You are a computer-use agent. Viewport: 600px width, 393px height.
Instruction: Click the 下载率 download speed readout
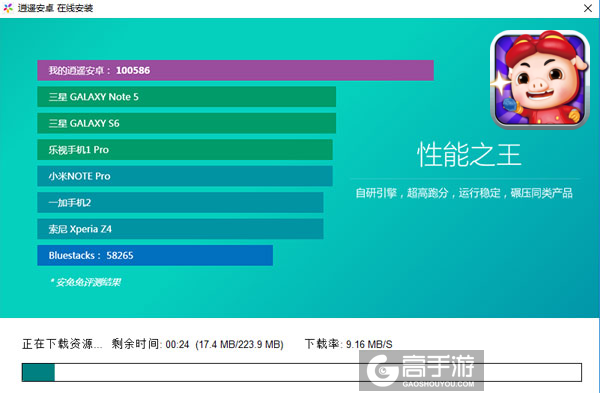(348, 344)
